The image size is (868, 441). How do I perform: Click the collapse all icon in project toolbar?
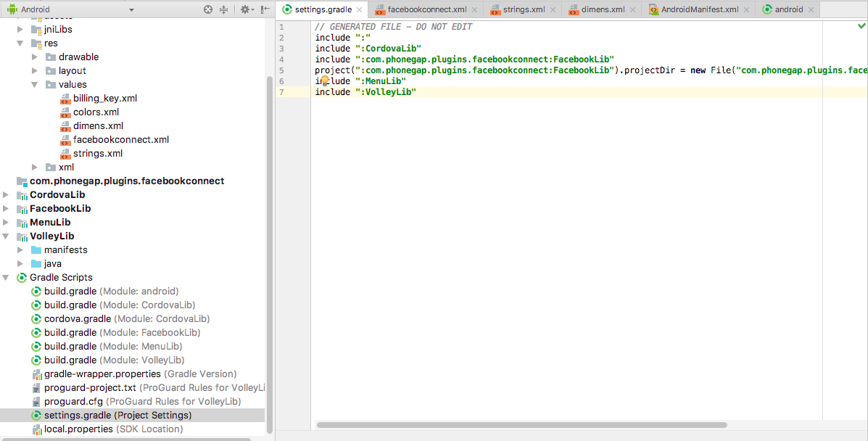[223, 9]
